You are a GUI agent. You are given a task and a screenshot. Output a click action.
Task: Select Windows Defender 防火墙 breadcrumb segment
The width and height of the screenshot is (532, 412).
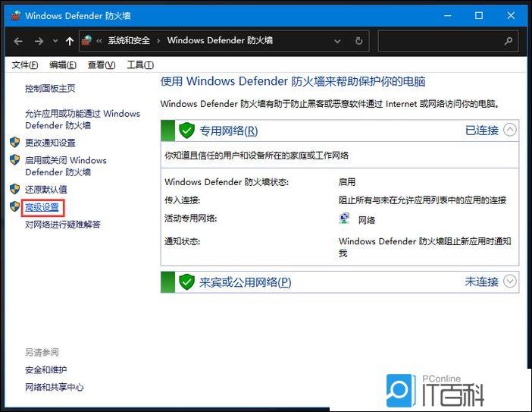(220, 40)
